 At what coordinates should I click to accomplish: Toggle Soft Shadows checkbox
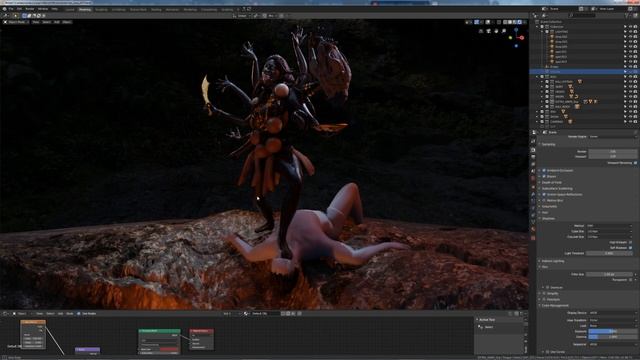(631, 248)
